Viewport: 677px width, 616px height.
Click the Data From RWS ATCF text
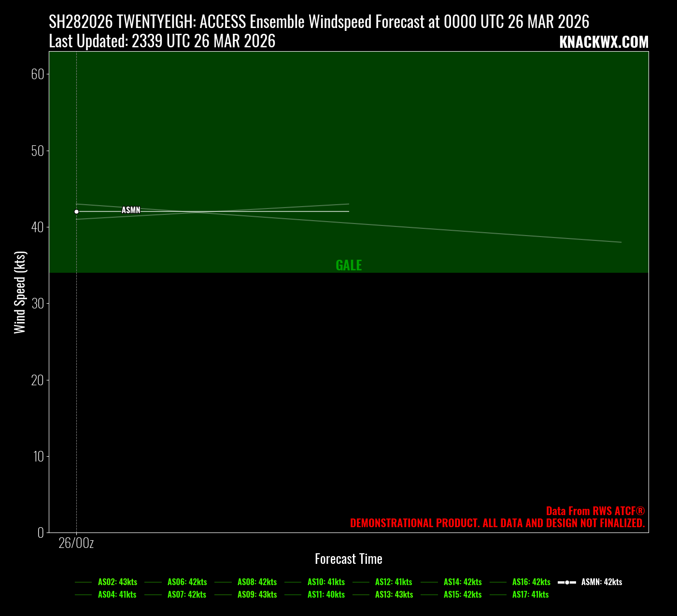click(595, 511)
